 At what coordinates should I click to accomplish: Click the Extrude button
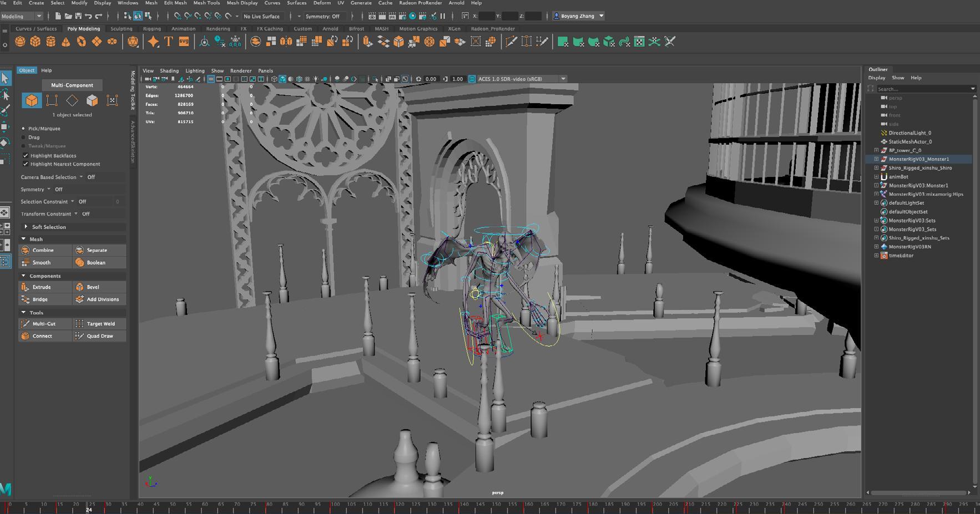click(45, 287)
